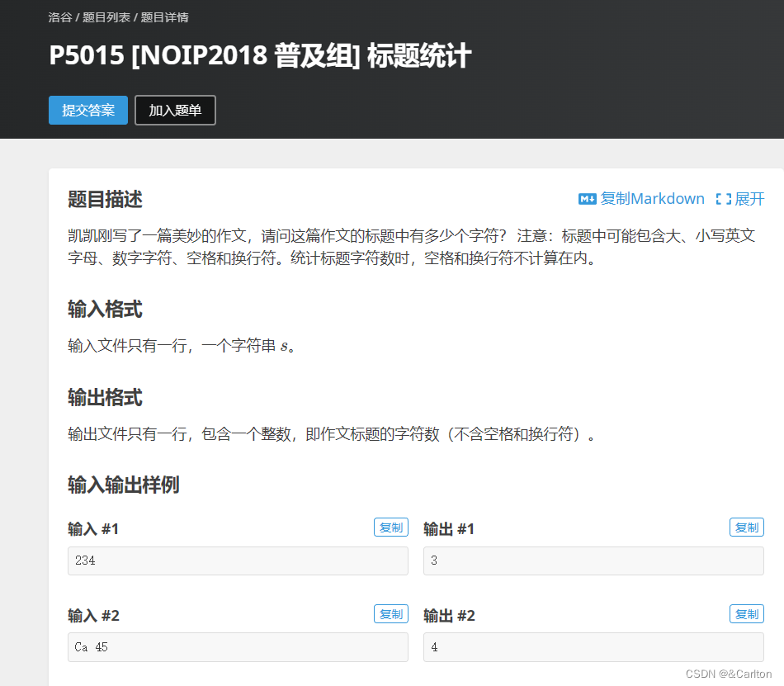Click the 输出 #2 label

tap(449, 615)
